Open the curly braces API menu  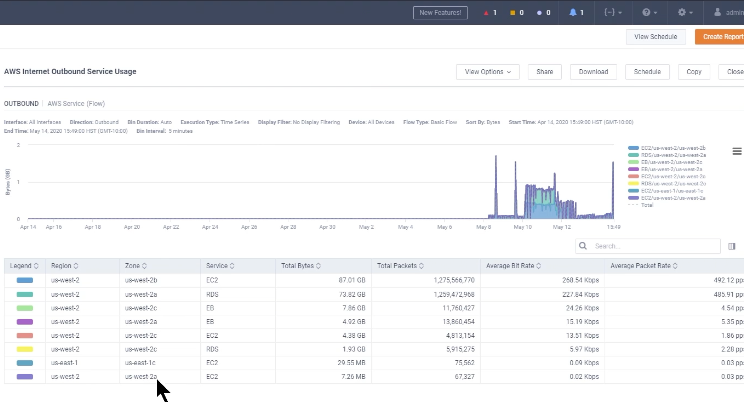click(610, 13)
